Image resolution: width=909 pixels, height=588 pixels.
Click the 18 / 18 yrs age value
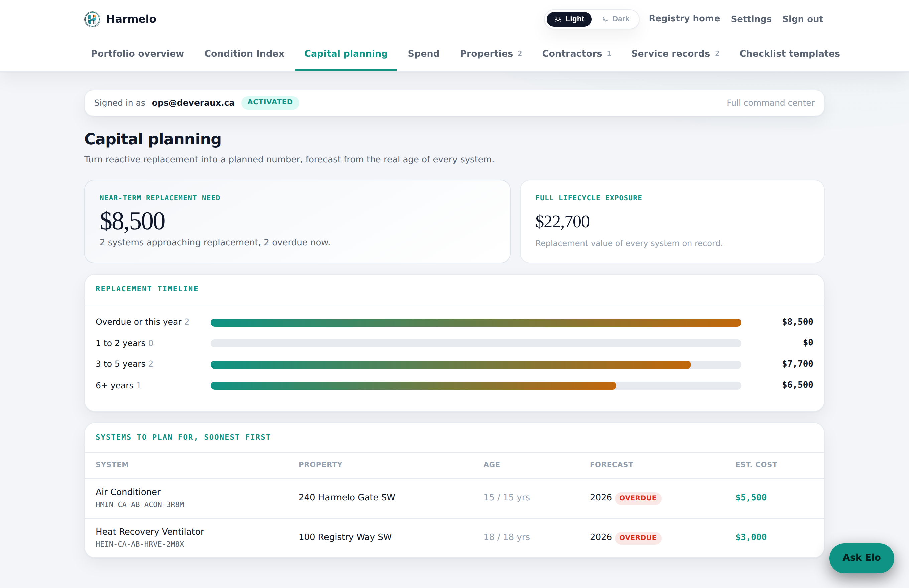click(x=506, y=537)
